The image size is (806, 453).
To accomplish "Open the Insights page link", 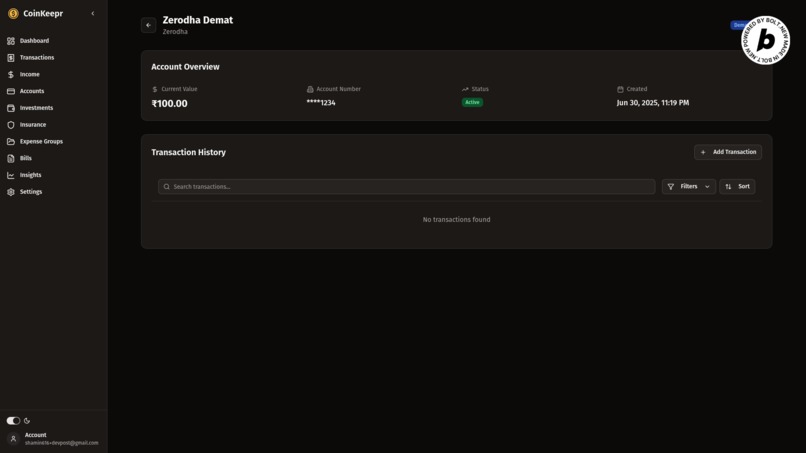I will (x=30, y=175).
